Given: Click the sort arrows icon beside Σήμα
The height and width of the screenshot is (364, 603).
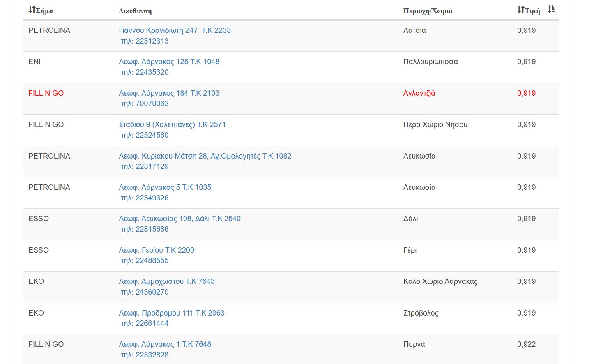Looking at the screenshot, I should 32,9.
